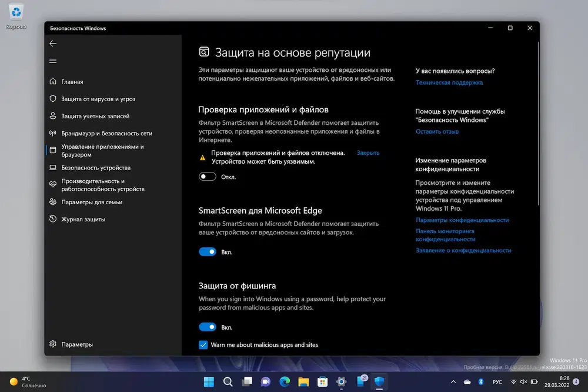This screenshot has height=392, width=588.
Task: Click Windows Security shield in taskbar
Action: pos(379,382)
